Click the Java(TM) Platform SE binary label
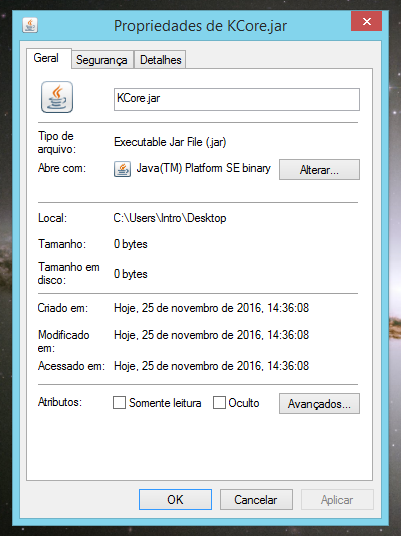The height and width of the screenshot is (536, 401). pyautogui.click(x=204, y=168)
